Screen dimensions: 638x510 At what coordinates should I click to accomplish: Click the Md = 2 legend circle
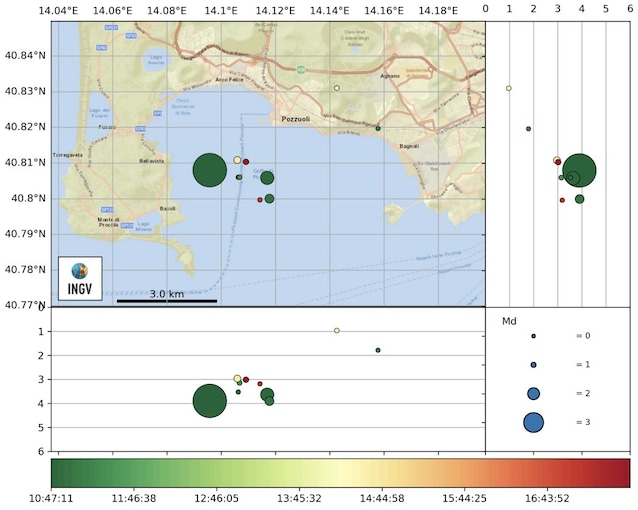533,393
